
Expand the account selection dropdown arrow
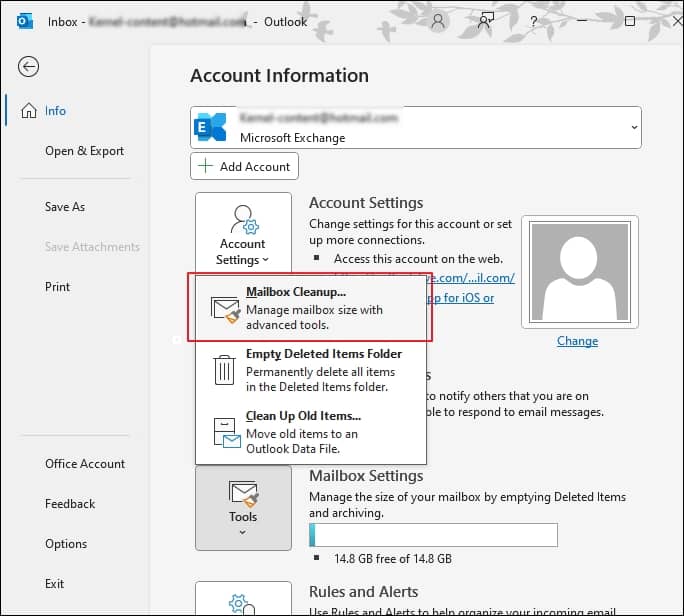(x=634, y=127)
